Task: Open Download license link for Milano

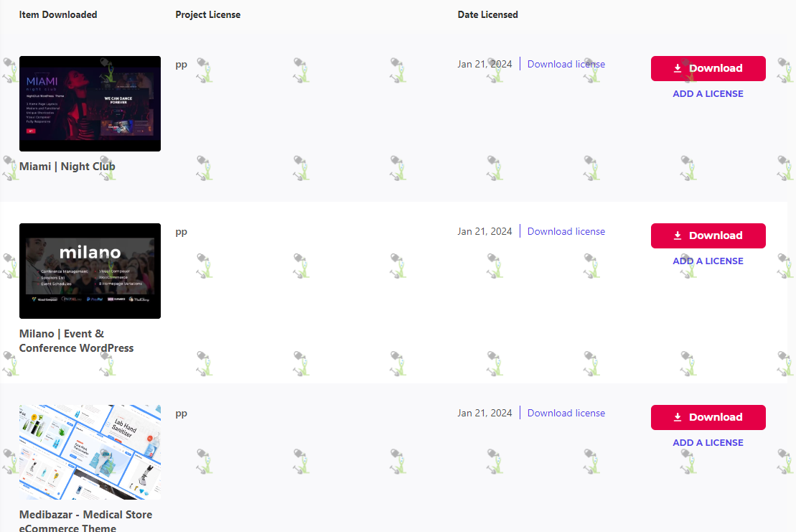Action: point(566,231)
